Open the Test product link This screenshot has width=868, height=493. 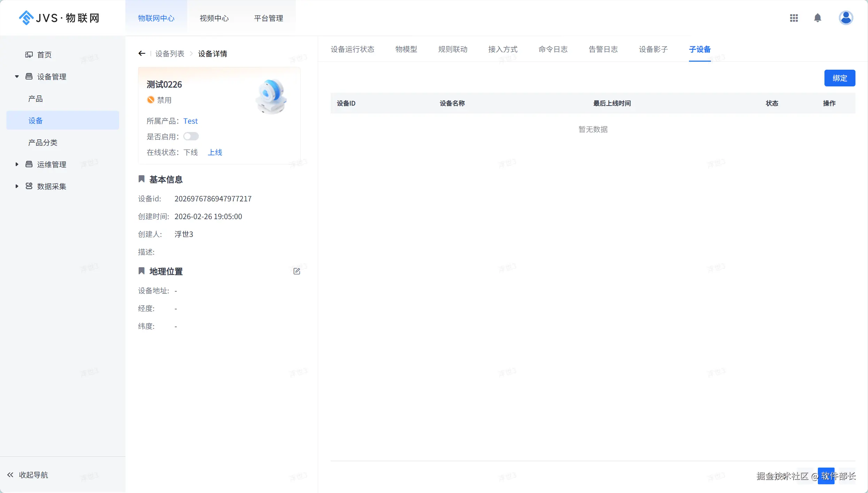tap(191, 121)
